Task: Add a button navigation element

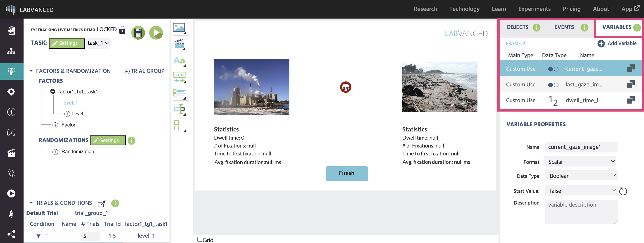Action: [x=179, y=77]
